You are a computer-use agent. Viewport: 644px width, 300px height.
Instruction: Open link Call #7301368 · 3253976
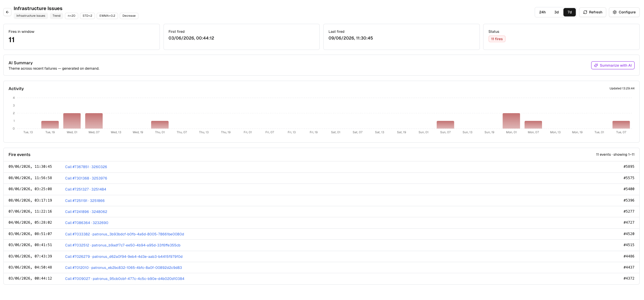click(x=86, y=178)
